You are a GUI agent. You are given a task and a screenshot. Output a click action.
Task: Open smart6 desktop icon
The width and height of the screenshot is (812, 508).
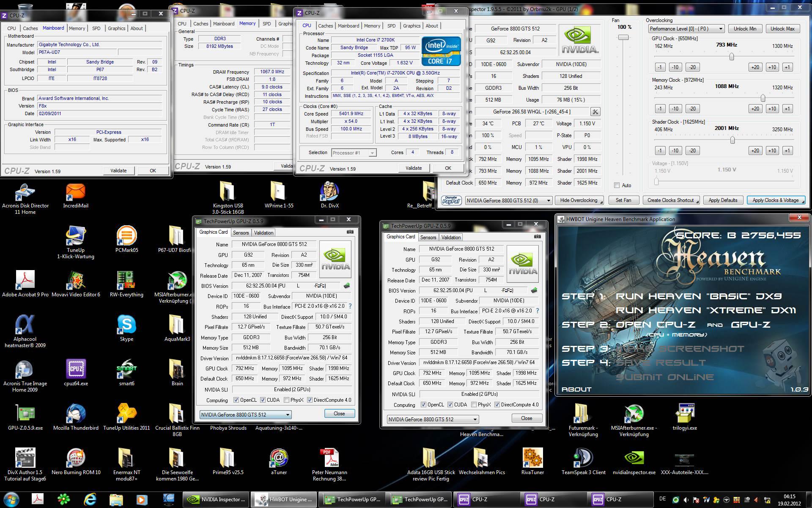[126, 373]
